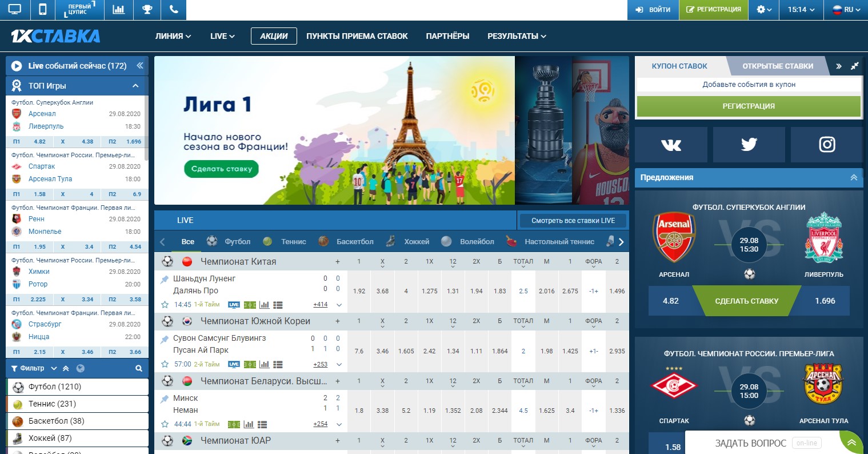The image size is (868, 454).
Task: Collapse the ТОП Игры section
Action: [135, 86]
